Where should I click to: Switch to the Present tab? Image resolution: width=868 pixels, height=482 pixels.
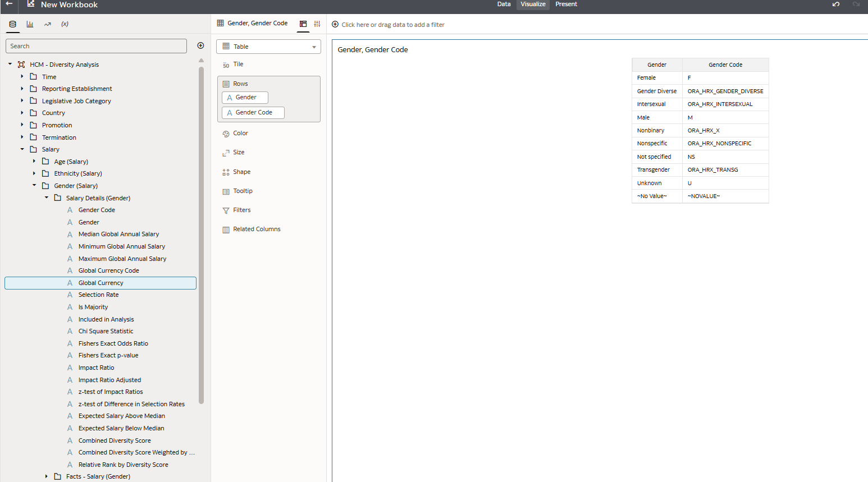click(x=566, y=4)
